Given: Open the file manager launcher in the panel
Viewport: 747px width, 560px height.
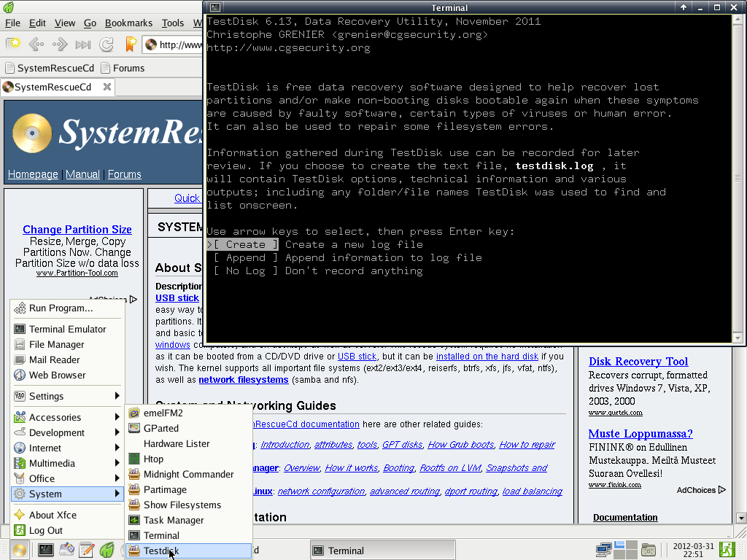Looking at the screenshot, I should (66, 550).
